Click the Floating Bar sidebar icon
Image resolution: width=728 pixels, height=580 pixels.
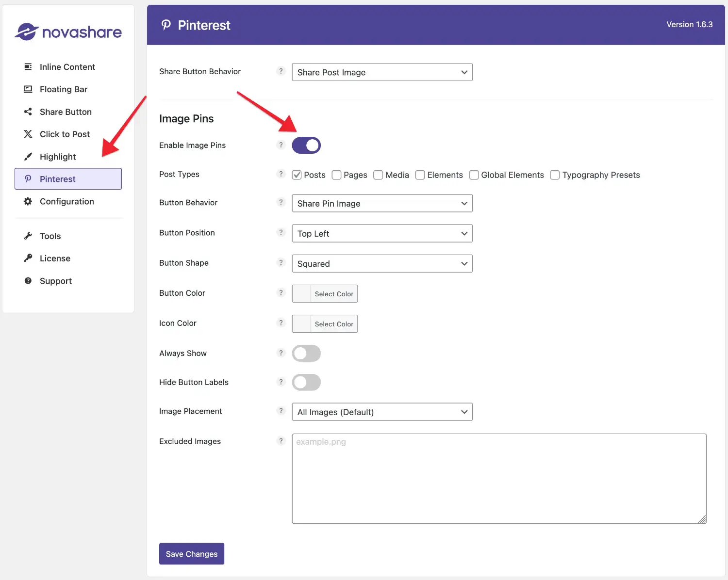28,89
